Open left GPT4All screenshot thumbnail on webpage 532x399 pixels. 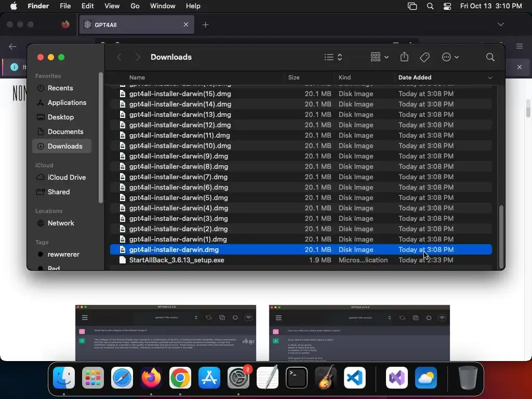point(166,333)
